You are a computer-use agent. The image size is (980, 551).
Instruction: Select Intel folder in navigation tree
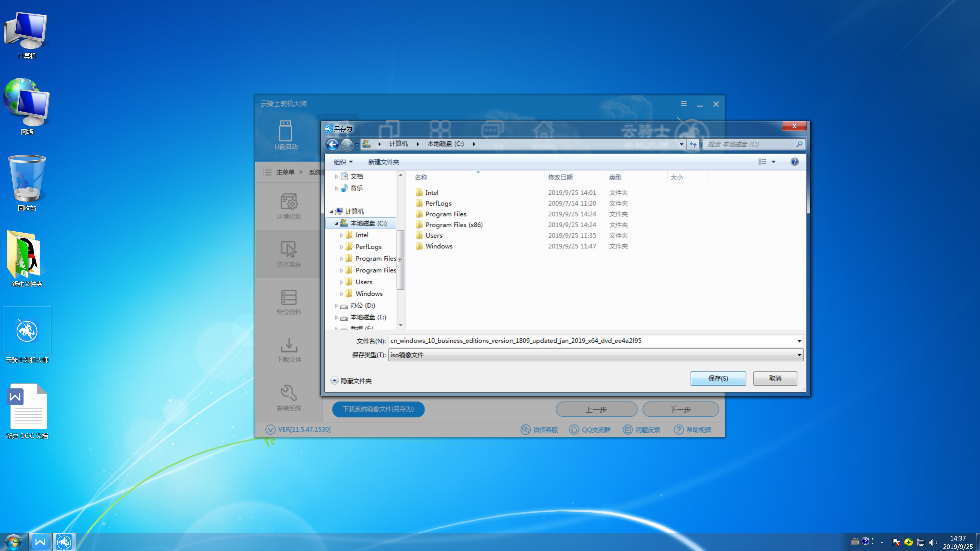361,235
